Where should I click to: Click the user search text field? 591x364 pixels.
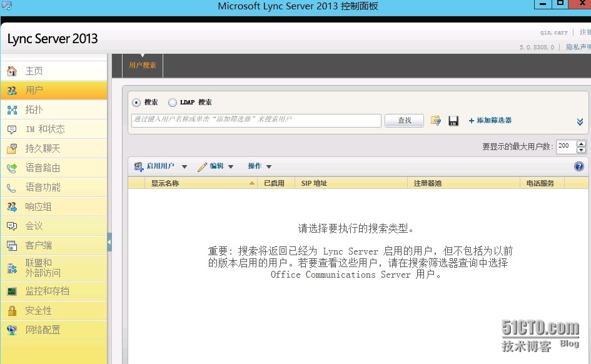click(256, 120)
